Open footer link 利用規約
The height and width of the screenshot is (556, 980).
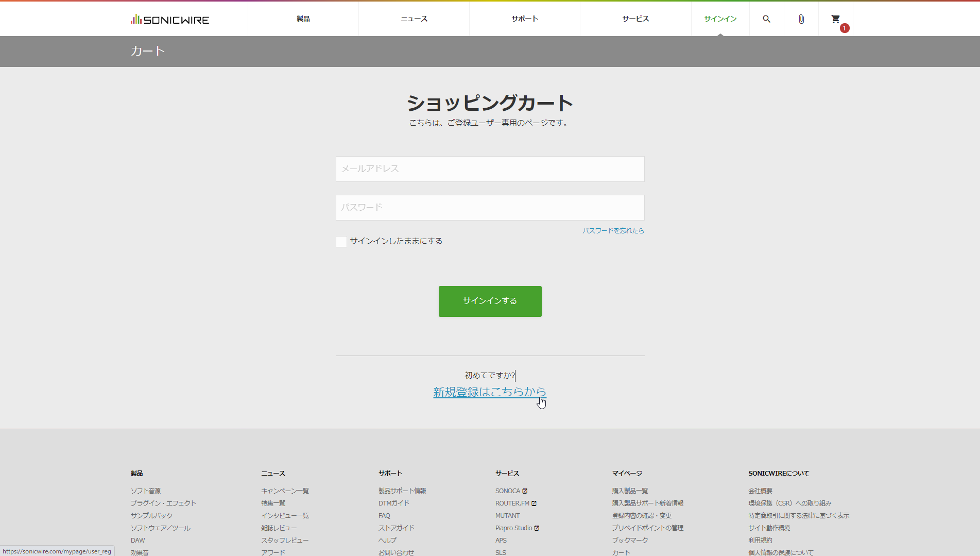(x=760, y=541)
